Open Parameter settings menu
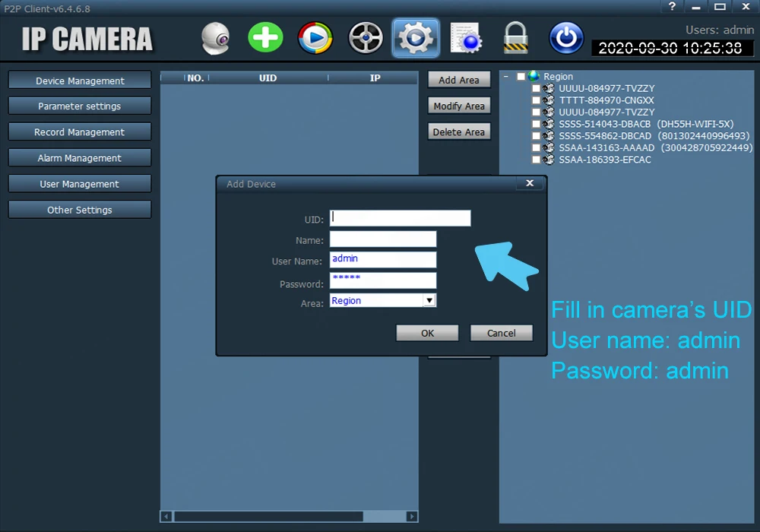760x532 pixels. (80, 106)
